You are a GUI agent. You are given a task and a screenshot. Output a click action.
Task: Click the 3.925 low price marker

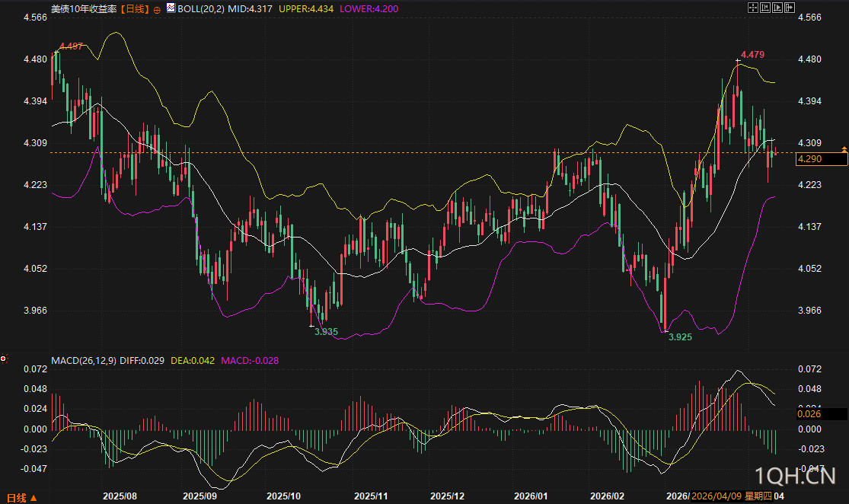coord(680,336)
